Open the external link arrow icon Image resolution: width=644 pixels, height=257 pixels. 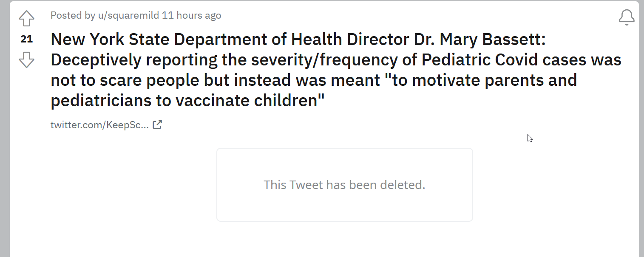click(x=157, y=125)
